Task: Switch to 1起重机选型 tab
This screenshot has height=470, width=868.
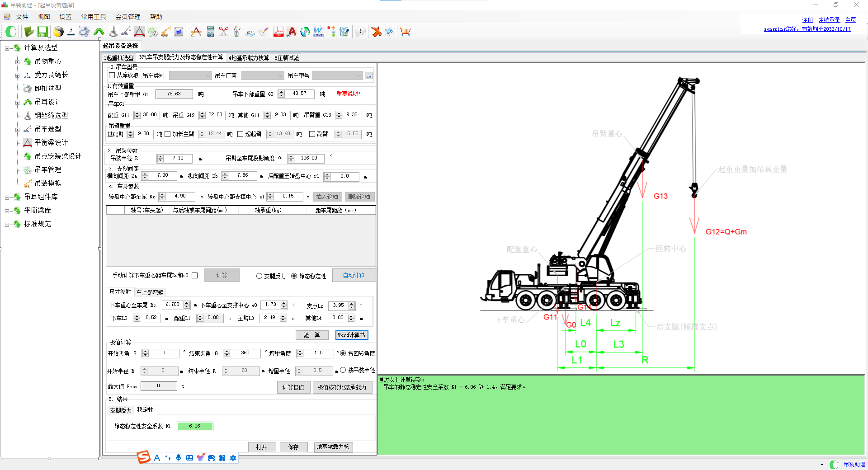Action: pos(119,58)
